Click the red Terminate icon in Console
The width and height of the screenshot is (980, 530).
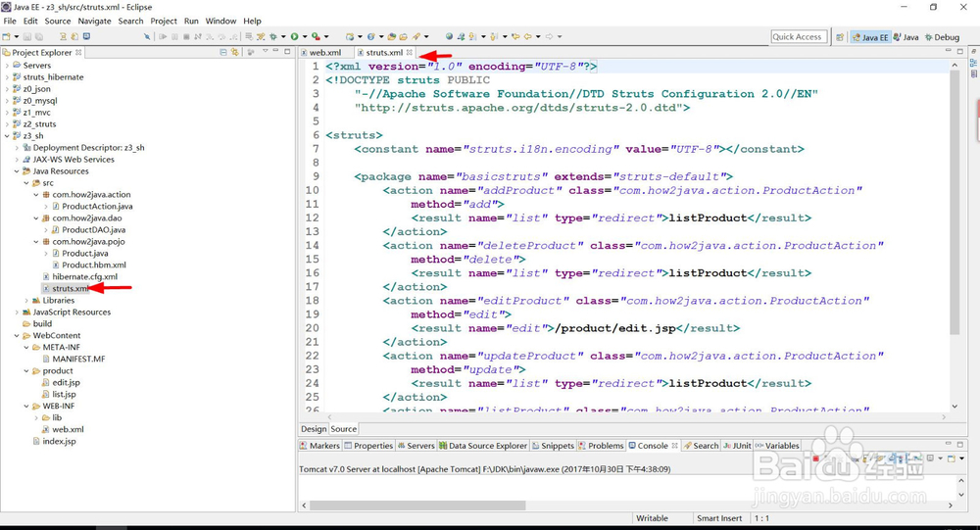815,458
